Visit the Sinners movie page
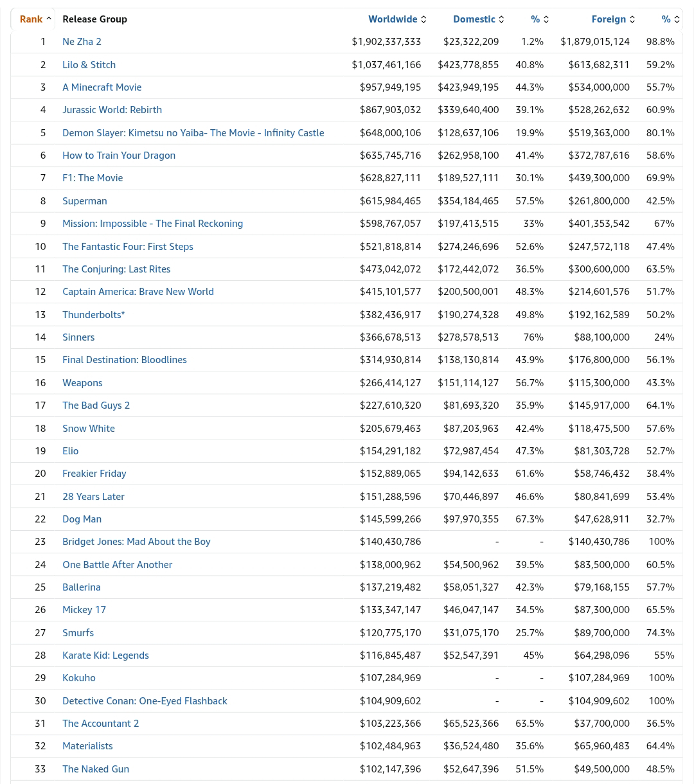Screen dimensions: 694x784 [78, 337]
